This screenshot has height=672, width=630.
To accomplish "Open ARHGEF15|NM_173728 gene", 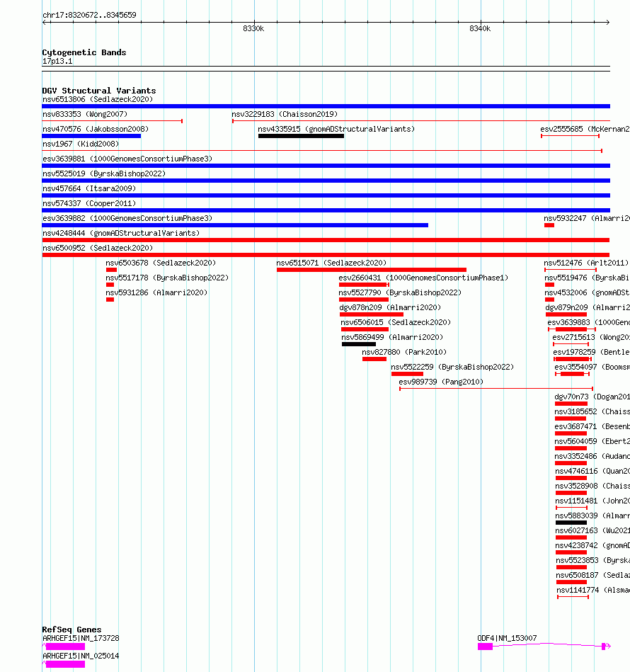I will coord(65,647).
